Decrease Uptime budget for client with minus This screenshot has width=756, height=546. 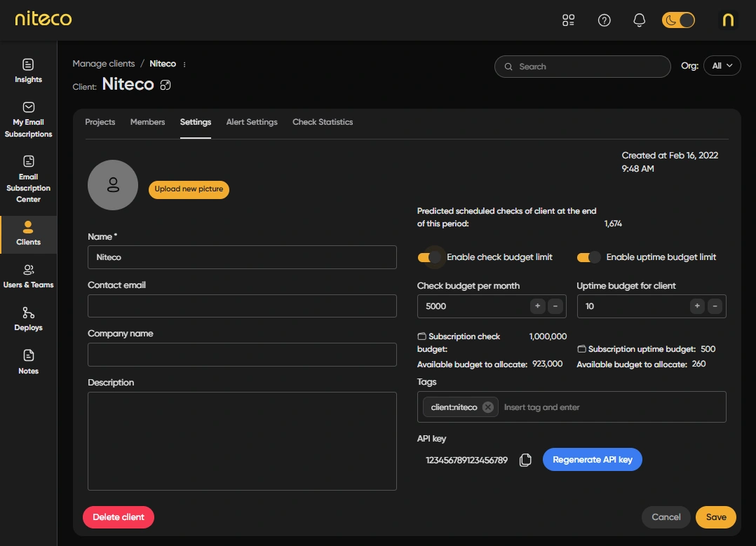click(715, 306)
